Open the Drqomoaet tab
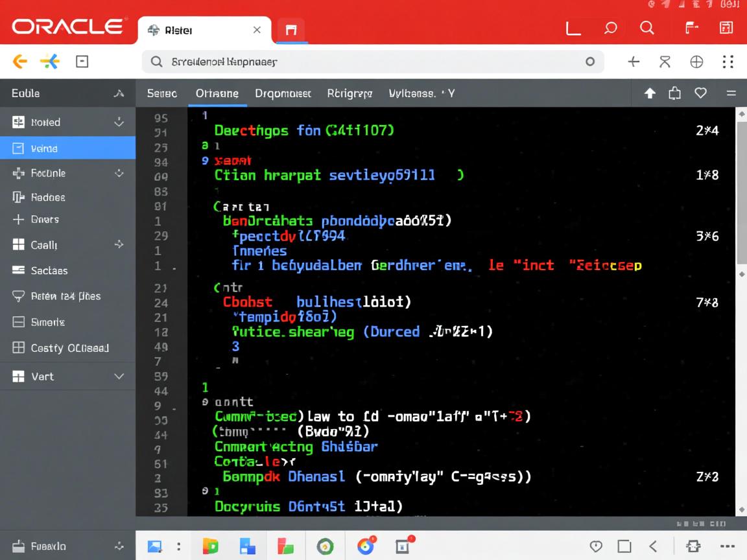The image size is (747, 560). [x=283, y=93]
